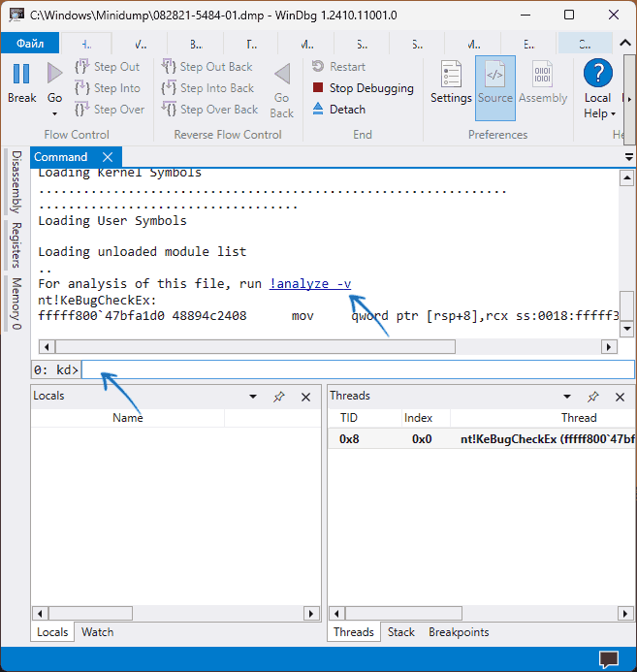Click the kd> command input field
637x672 pixels.
click(x=358, y=369)
